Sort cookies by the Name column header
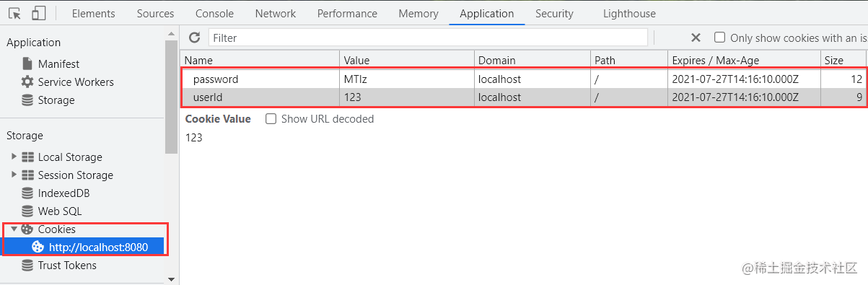This screenshot has height=285, width=868. click(260, 61)
